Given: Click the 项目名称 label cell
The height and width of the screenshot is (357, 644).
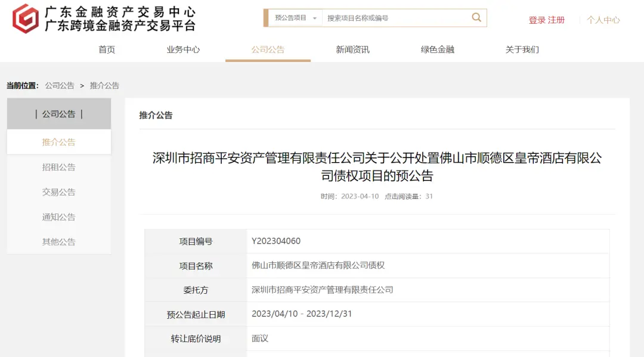Looking at the screenshot, I should click(196, 266).
